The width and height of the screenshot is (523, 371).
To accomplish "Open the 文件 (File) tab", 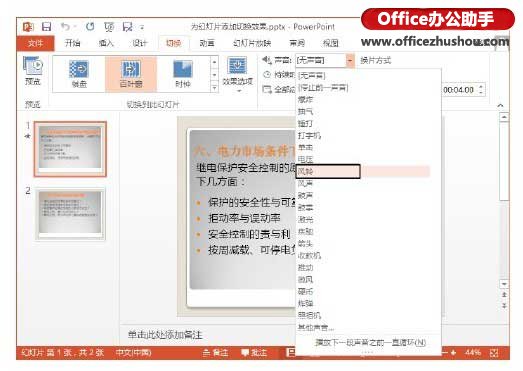I will 35,43.
